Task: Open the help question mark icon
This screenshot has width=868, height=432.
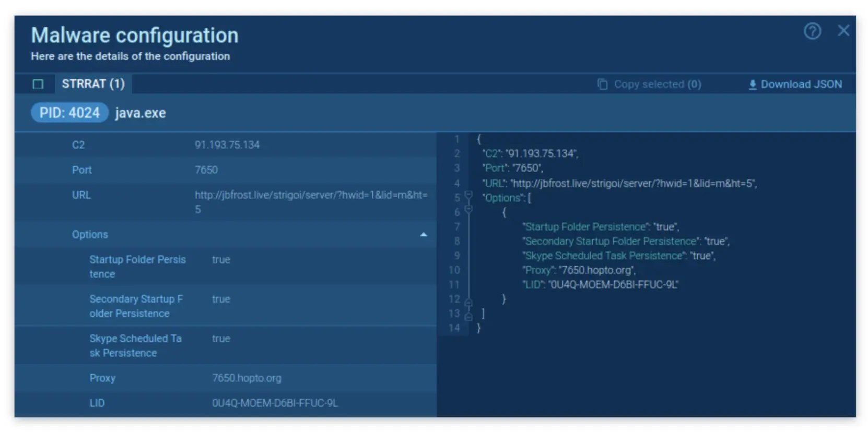Action: pos(812,31)
